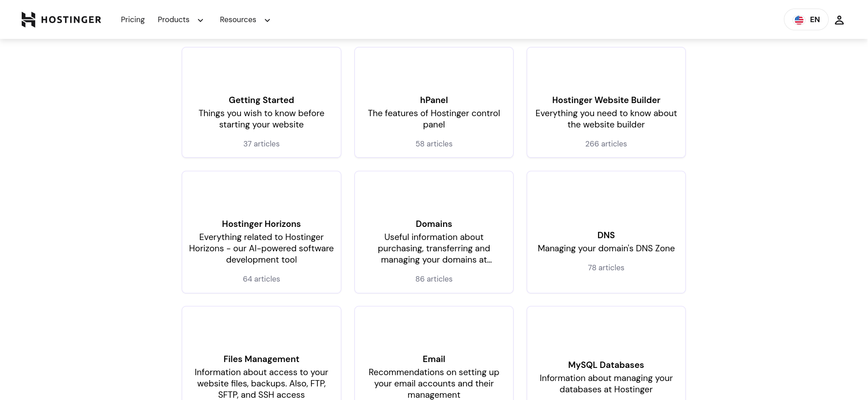Click 'Managing your domain's DNS Zone' text
The width and height of the screenshot is (868, 400).
(x=606, y=248)
